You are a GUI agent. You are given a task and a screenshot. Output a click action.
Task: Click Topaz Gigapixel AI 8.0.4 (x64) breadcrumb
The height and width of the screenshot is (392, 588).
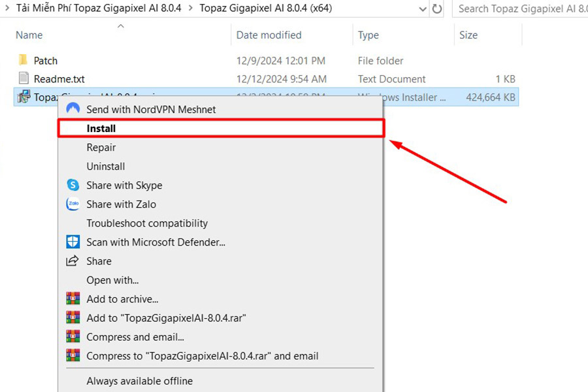point(265,8)
